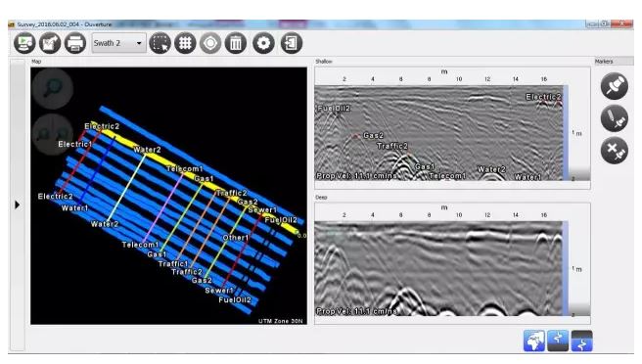Viewport: 642px width, 364px height.
Task: Click the Electric2 label in Shallow radargram
Action: click(x=543, y=97)
